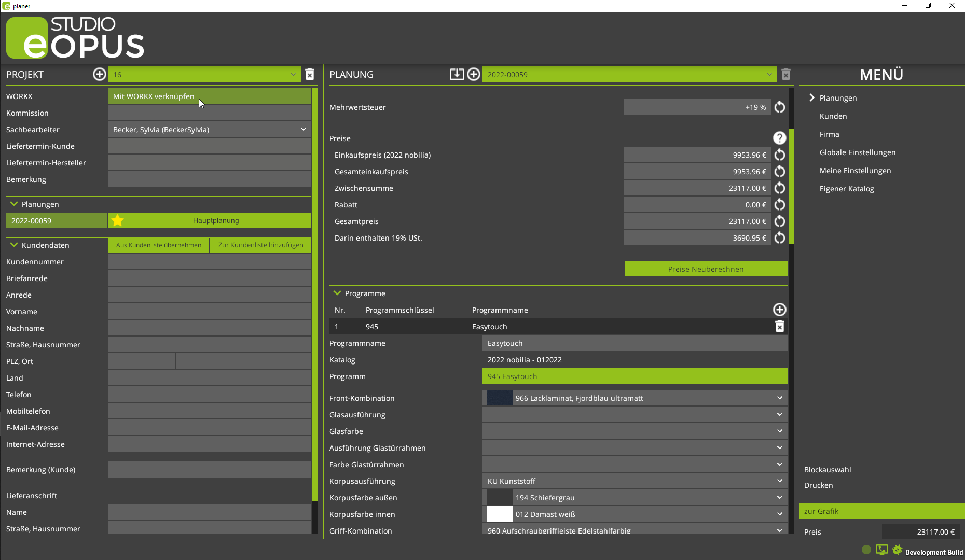Reset the Mehrwertsteuer value

coord(779,107)
